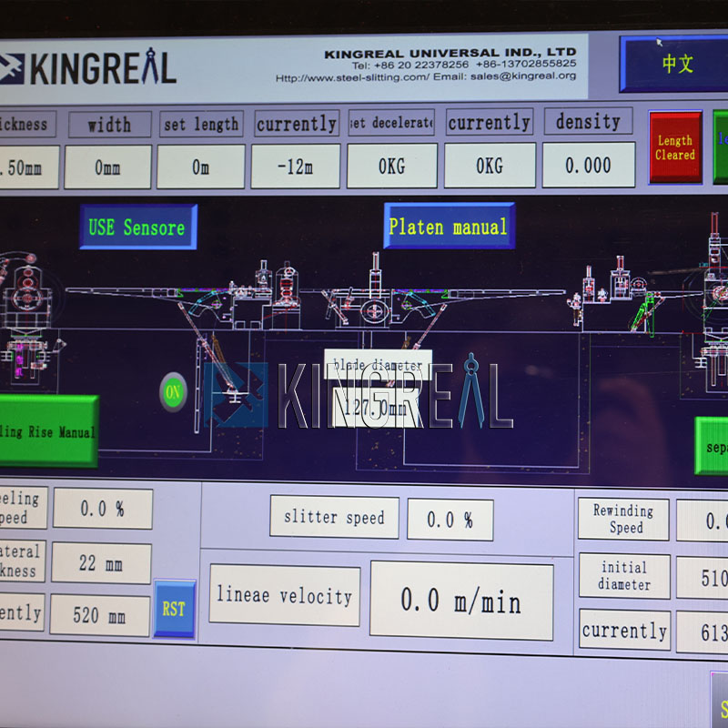The width and height of the screenshot is (728, 728).
Task: Switch Platen manual mode
Action: tap(448, 227)
